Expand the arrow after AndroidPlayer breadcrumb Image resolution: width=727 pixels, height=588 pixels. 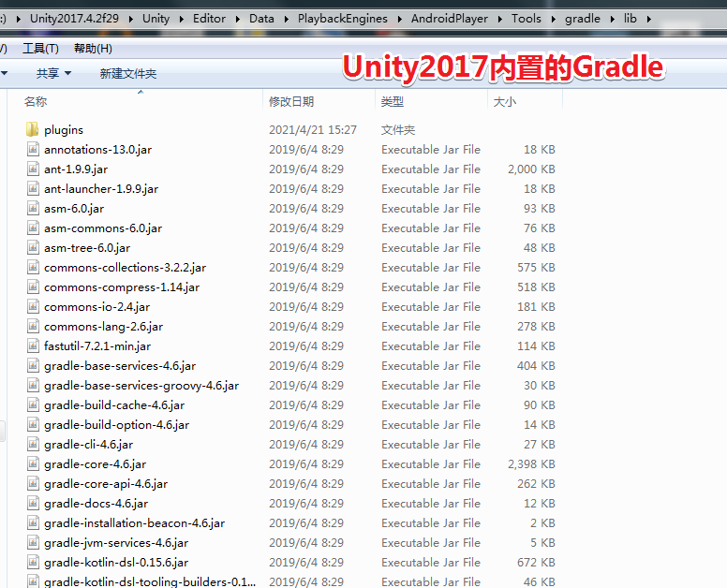pos(500,19)
